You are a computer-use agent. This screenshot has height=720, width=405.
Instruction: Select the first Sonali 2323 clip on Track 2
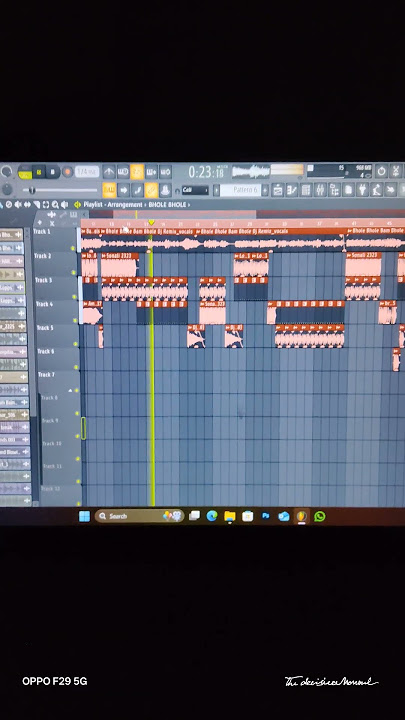(x=119, y=265)
